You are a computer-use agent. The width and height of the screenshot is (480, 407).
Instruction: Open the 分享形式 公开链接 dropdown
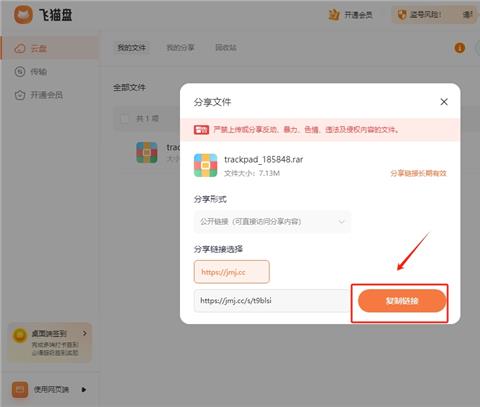tap(272, 222)
